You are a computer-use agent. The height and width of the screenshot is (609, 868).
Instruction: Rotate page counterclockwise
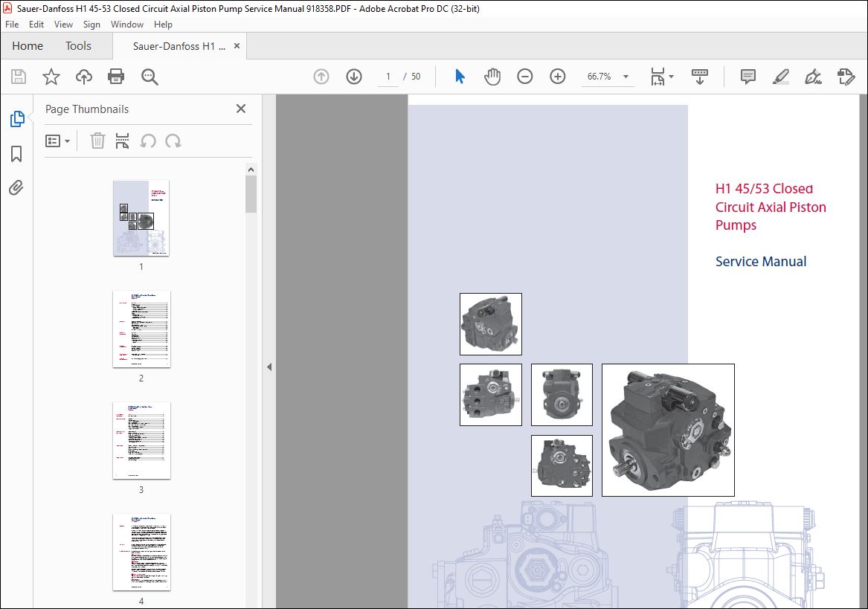148,141
